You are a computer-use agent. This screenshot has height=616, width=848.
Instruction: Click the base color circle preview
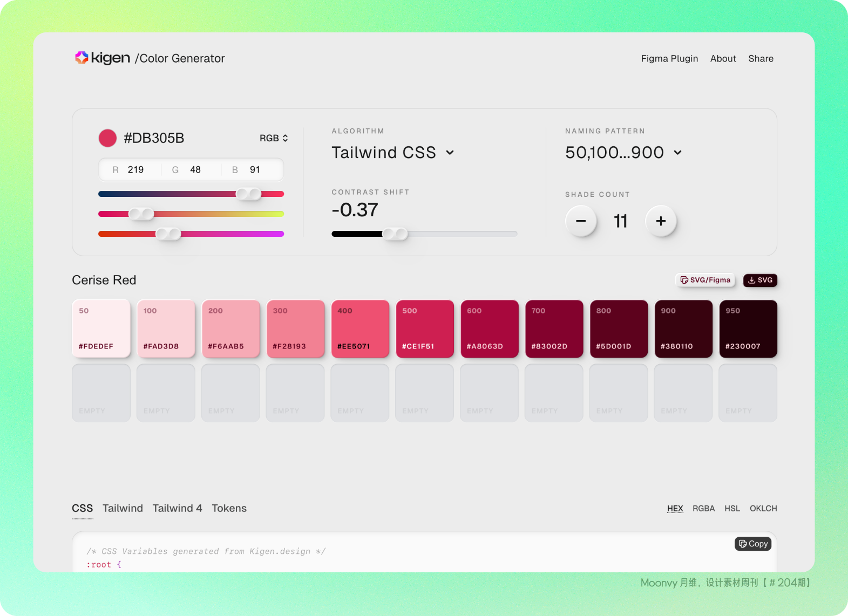point(107,138)
